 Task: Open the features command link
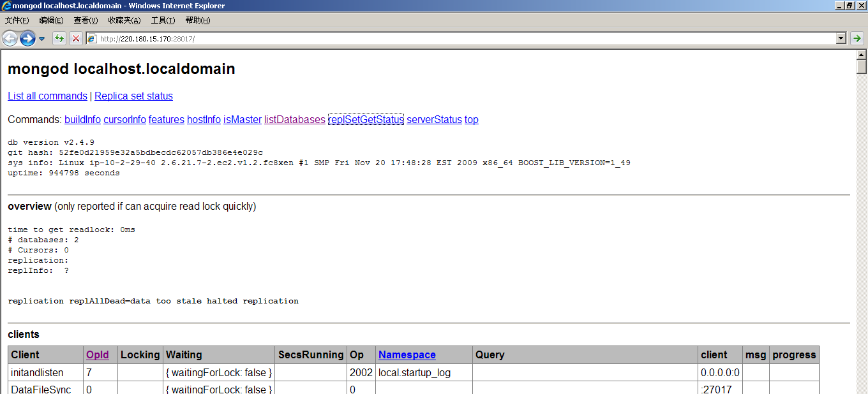coord(167,120)
